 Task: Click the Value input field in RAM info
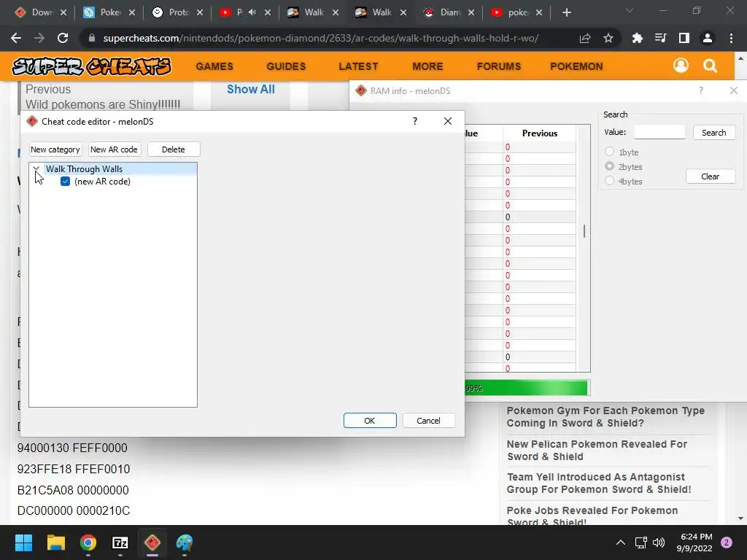click(x=659, y=132)
